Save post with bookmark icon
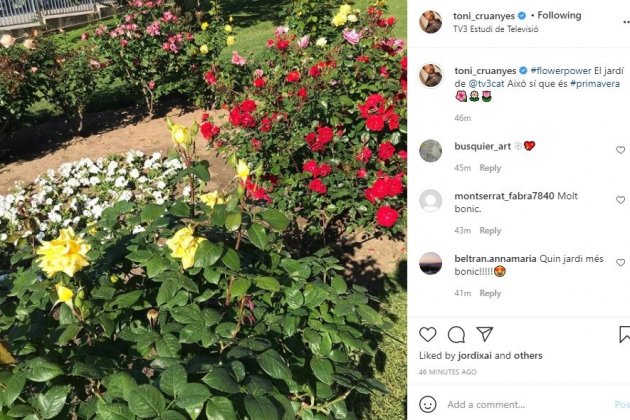 625,334
